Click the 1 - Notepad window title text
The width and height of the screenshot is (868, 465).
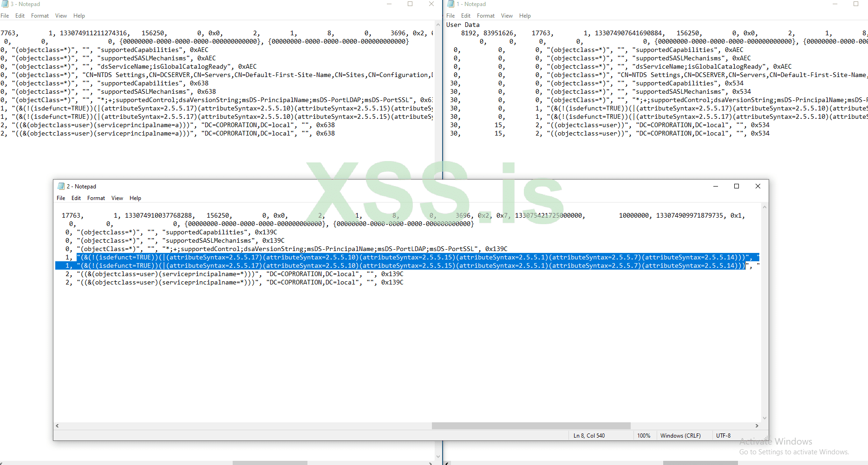pyautogui.click(x=471, y=4)
